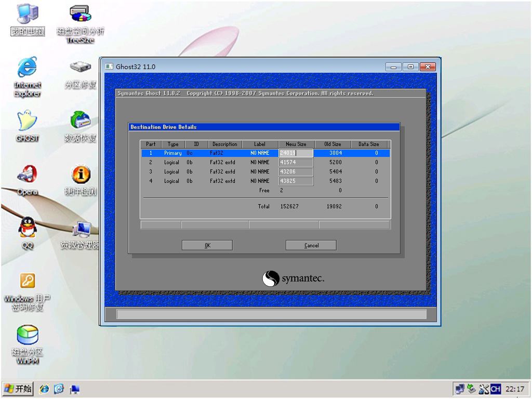Click the Old Size value 5200
Screen dimensions: 532x399
point(336,163)
